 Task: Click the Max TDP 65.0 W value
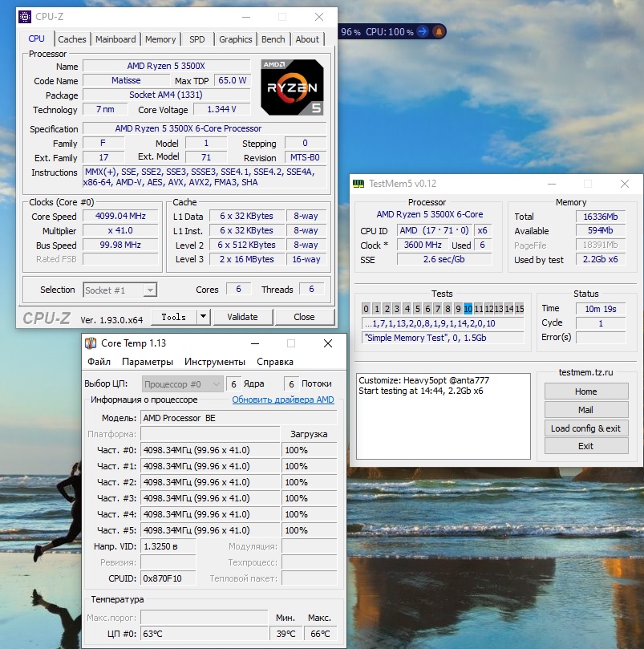tap(233, 80)
